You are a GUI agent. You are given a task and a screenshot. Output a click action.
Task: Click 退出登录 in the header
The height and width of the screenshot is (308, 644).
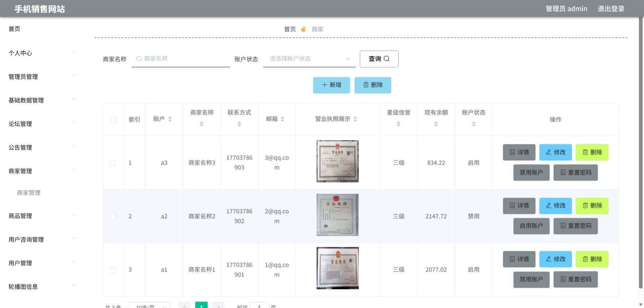click(x=611, y=9)
